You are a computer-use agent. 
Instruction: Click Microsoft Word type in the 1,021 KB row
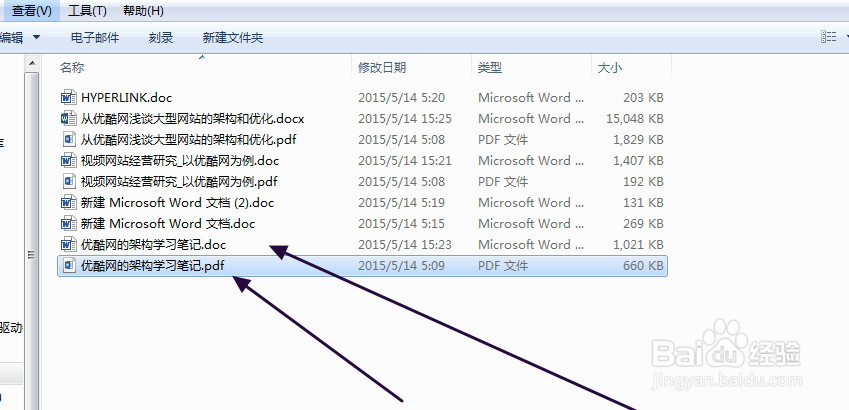tap(531, 245)
